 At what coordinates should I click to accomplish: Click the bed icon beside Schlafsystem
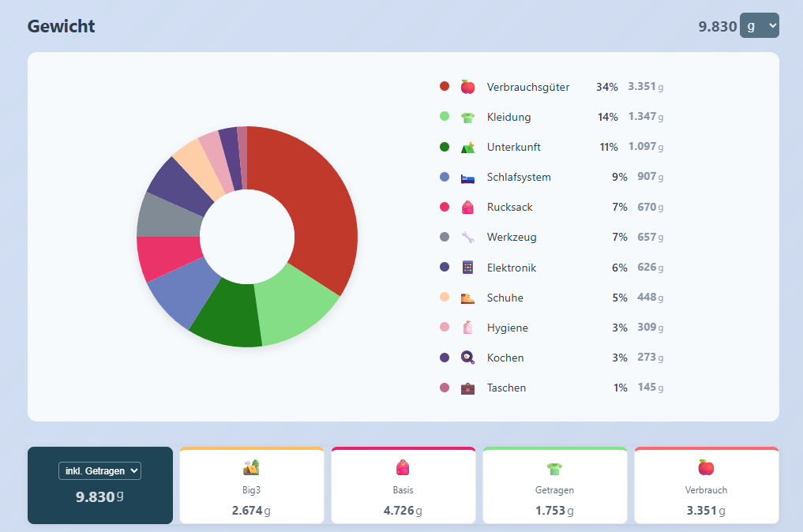[x=467, y=177]
